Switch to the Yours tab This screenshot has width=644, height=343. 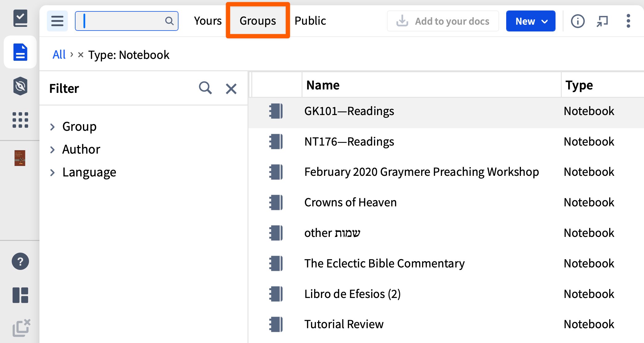208,21
